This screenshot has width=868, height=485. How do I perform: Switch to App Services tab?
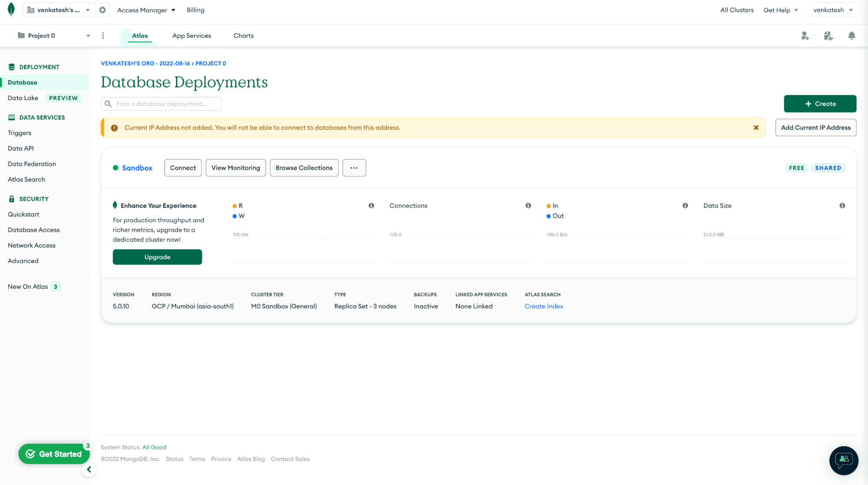click(x=191, y=36)
